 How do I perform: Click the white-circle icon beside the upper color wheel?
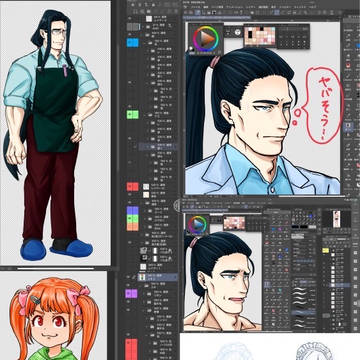(x=238, y=32)
